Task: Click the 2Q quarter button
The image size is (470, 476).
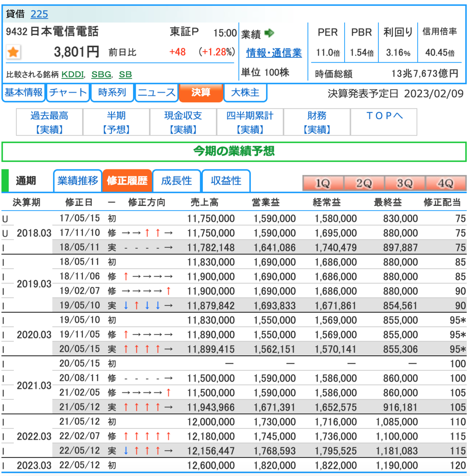Action: point(364,183)
